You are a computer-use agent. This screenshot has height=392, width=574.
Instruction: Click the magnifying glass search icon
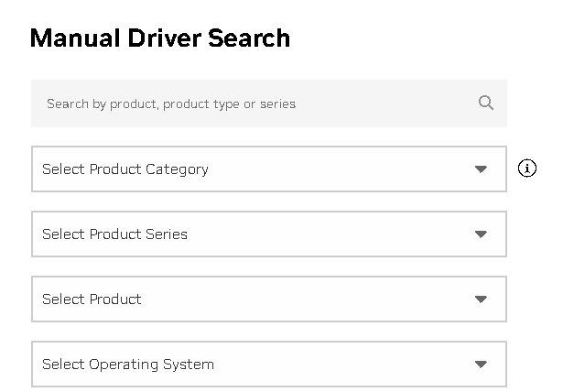tap(486, 103)
